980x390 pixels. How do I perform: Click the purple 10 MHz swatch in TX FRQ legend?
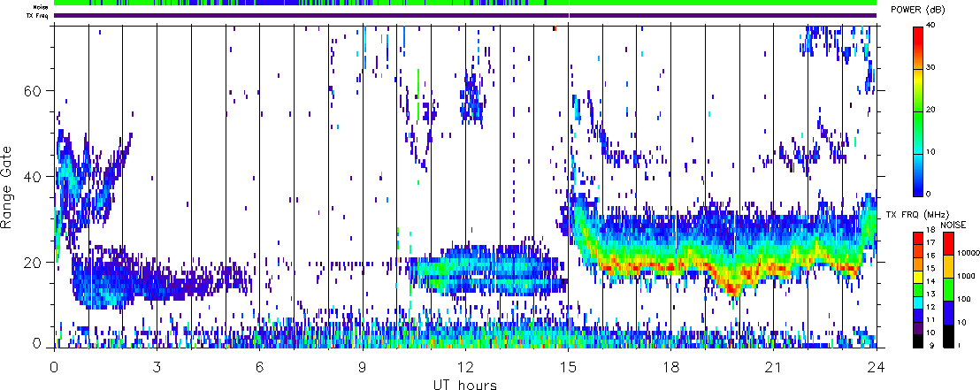[x=918, y=329]
